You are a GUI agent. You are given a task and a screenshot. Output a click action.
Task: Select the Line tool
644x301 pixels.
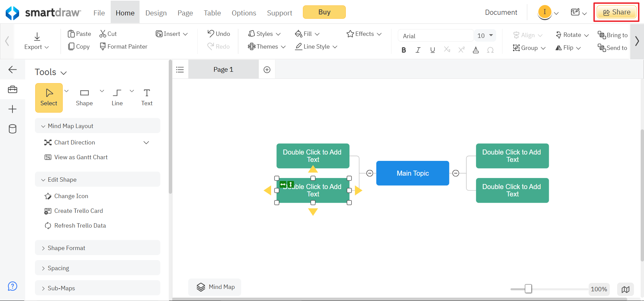tap(117, 98)
